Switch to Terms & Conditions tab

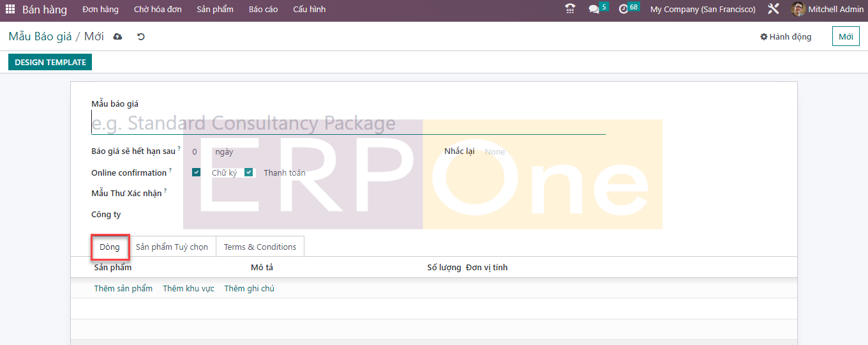click(x=260, y=247)
